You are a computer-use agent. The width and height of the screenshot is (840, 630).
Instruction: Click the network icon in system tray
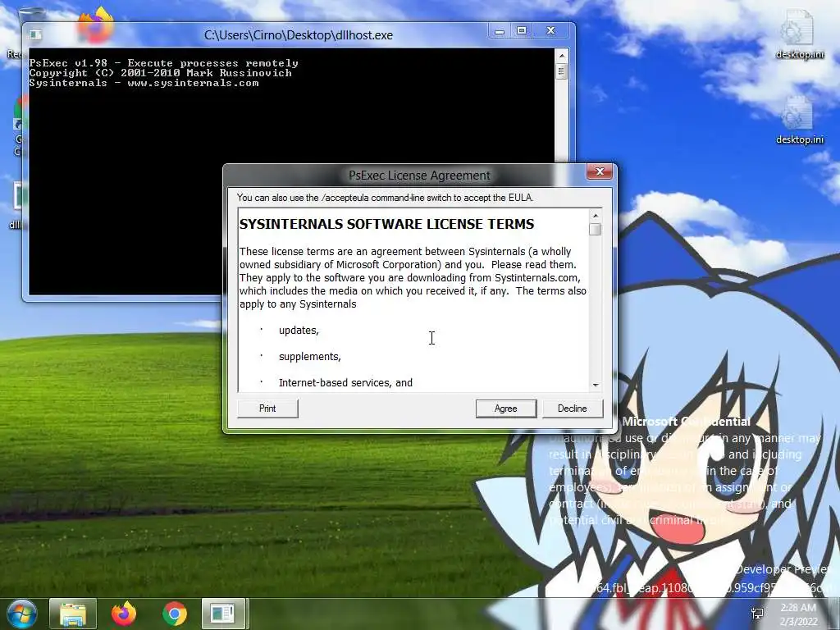click(757, 614)
